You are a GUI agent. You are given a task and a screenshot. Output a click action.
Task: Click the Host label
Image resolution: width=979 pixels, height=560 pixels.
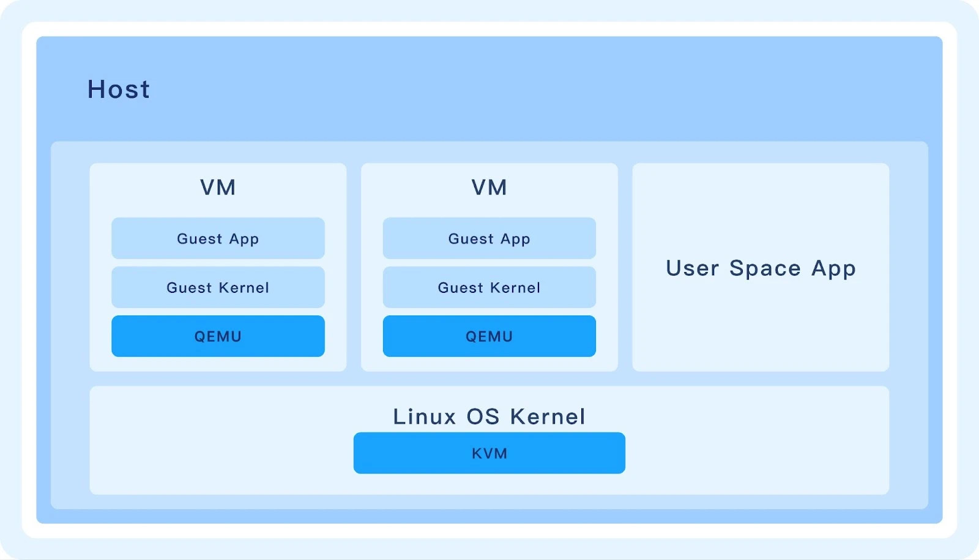coord(119,89)
